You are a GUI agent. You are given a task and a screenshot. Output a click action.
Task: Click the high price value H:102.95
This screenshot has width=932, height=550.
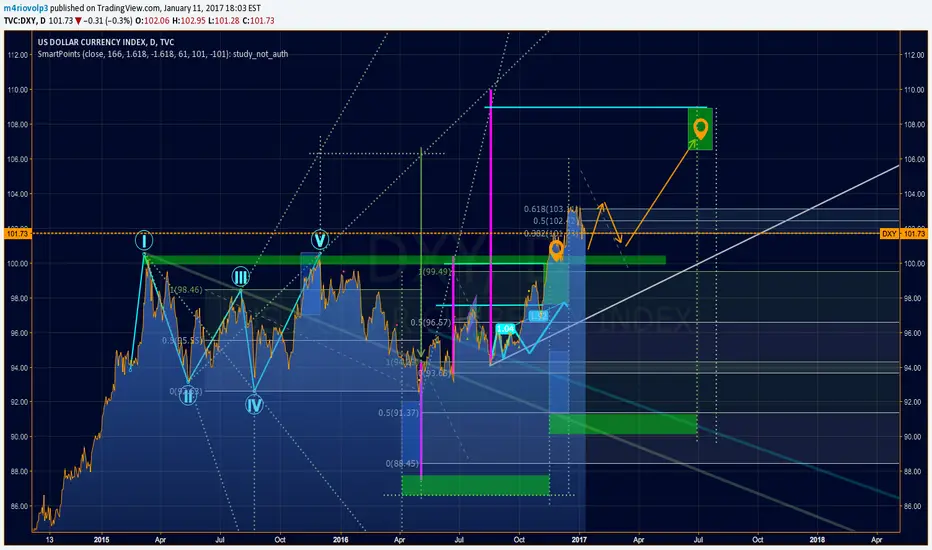point(189,21)
